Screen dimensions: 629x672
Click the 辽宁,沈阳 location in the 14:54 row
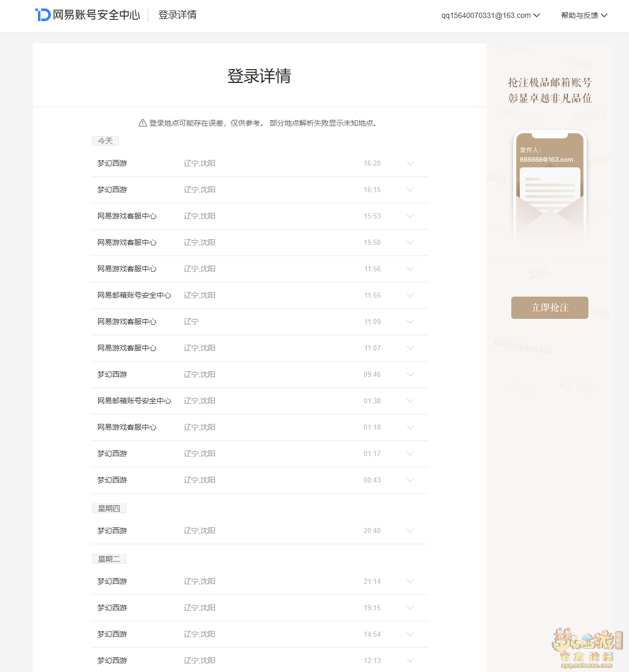pyautogui.click(x=199, y=635)
